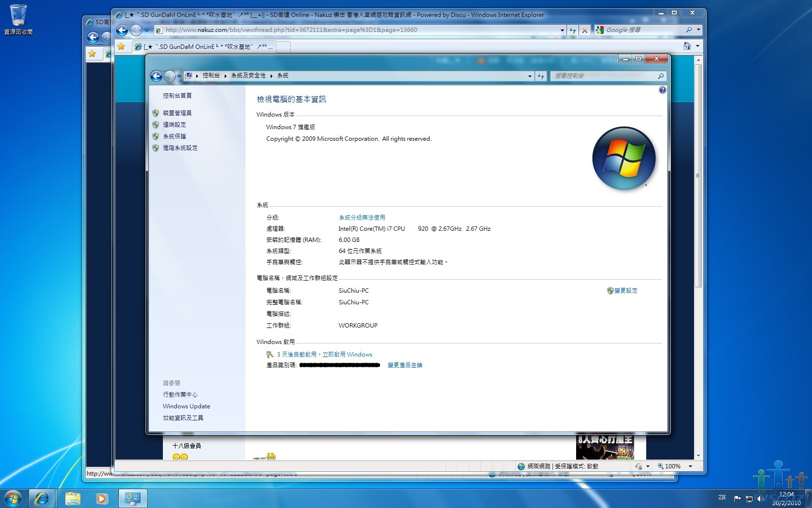Select the SD GunDaM OnLinE browser tab
Image resolution: width=812 pixels, height=508 pixels.
[x=203, y=46]
